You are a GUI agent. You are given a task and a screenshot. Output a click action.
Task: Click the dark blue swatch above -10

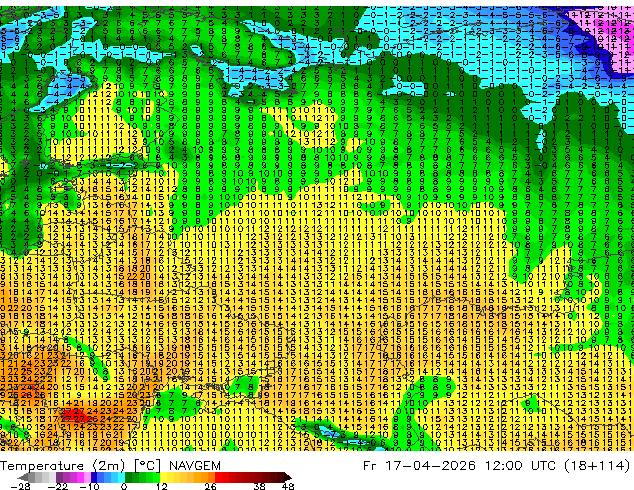click(93, 477)
